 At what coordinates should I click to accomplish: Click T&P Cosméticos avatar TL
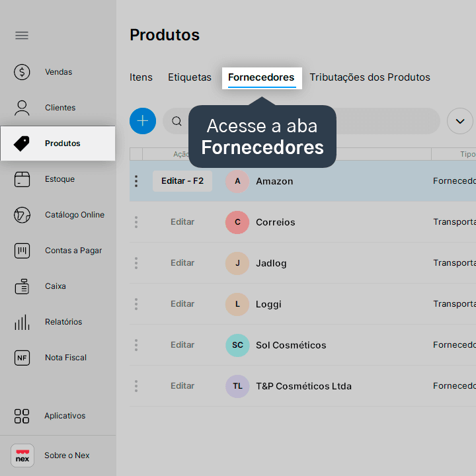(237, 386)
